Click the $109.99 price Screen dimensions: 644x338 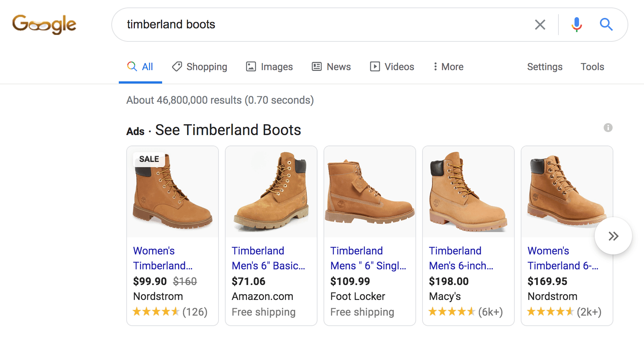[350, 281]
